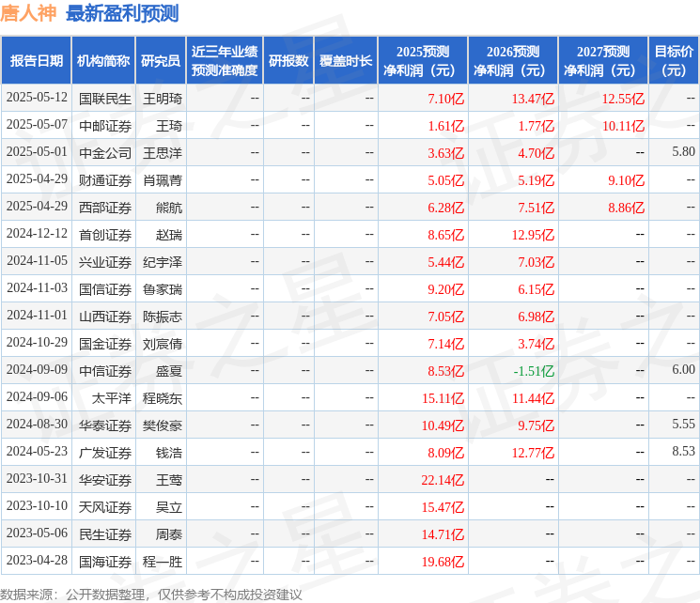
Task: Select institution 中信证券
Action: 105,370
